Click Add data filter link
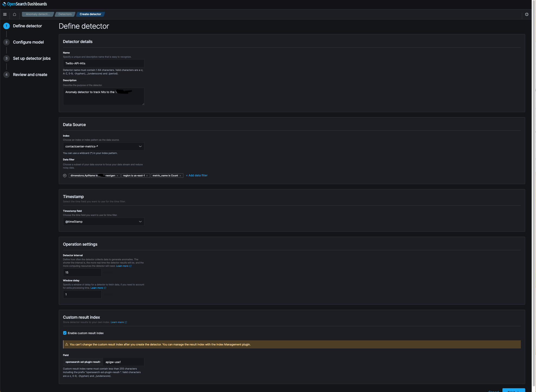The width and height of the screenshot is (536, 392). tap(197, 176)
